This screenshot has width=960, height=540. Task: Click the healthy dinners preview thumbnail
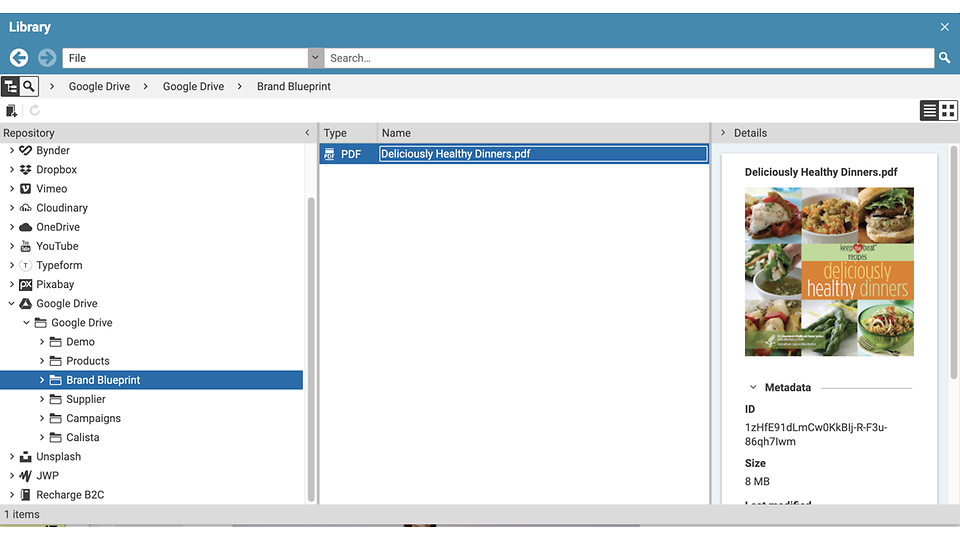(829, 272)
